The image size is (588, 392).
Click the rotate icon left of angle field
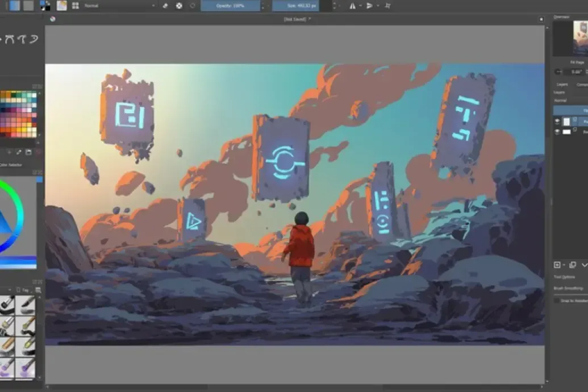(x=558, y=72)
